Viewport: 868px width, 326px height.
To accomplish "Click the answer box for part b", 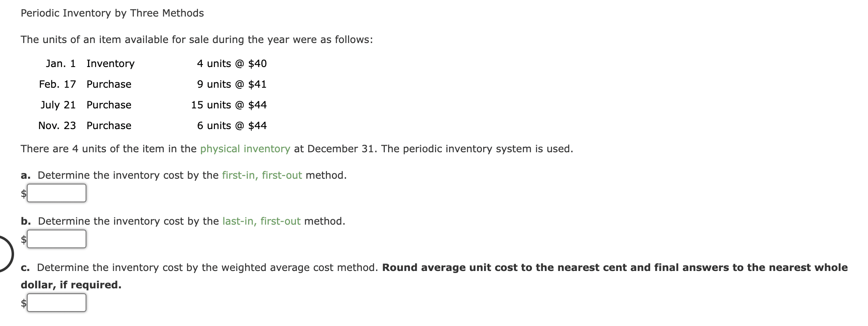I will 57,239.
